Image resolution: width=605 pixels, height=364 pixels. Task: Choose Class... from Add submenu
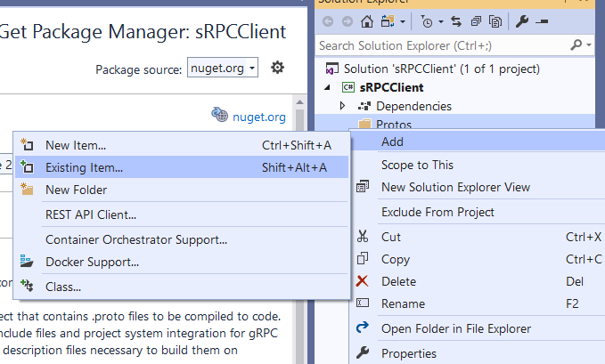point(182,287)
